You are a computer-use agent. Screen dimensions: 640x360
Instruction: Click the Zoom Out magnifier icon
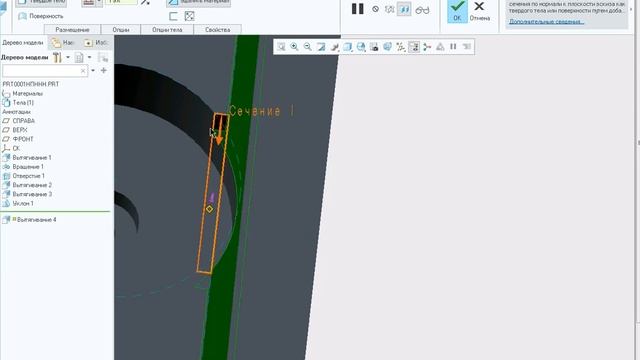click(307, 47)
